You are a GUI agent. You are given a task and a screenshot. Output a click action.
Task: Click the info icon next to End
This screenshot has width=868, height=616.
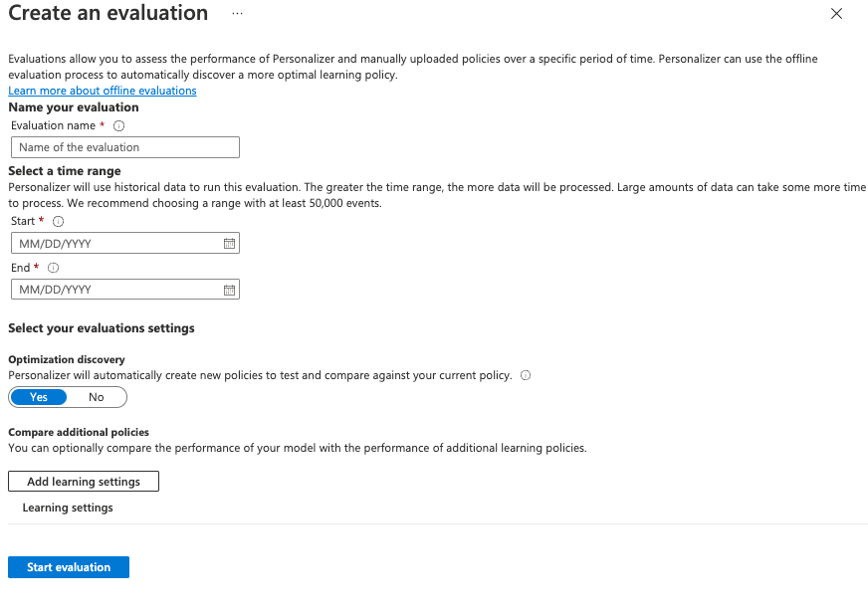(53, 268)
